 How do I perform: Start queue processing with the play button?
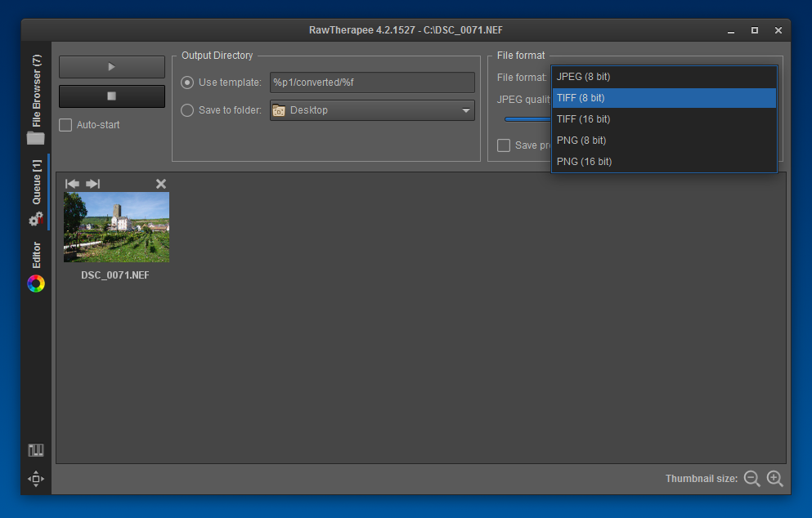tap(112, 67)
